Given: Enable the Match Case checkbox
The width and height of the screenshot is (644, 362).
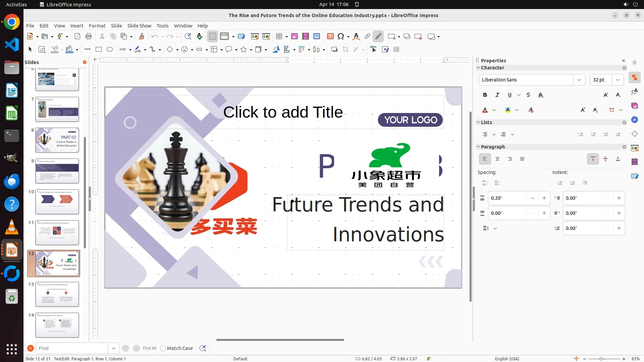Looking at the screenshot, I should 163,348.
